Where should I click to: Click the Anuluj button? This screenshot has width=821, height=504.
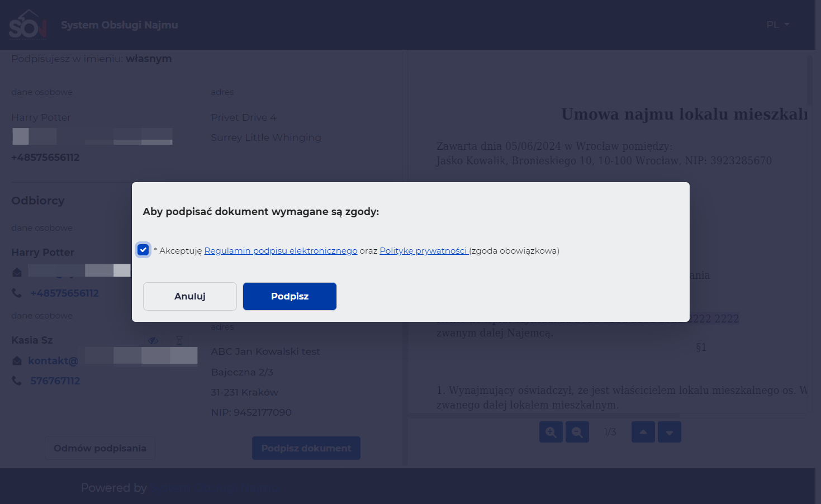190,296
